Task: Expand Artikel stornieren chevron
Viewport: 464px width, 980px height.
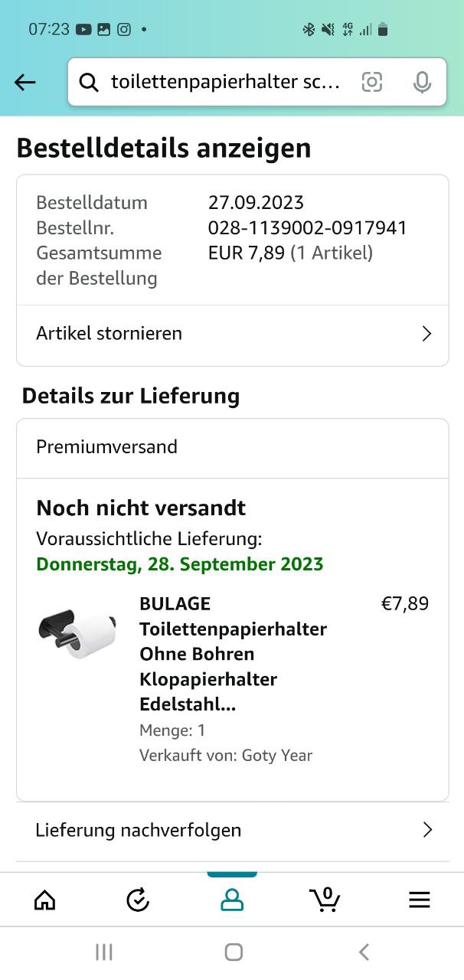Action: coord(427,334)
